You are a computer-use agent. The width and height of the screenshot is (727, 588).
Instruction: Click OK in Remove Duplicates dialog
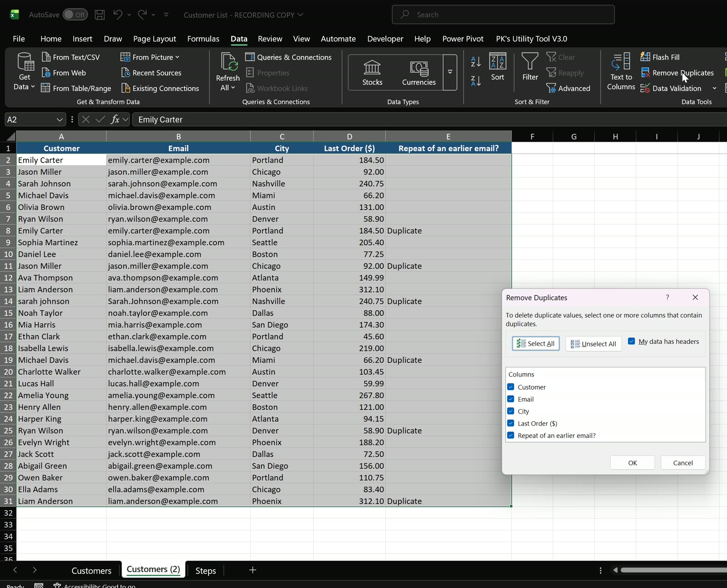pos(632,463)
